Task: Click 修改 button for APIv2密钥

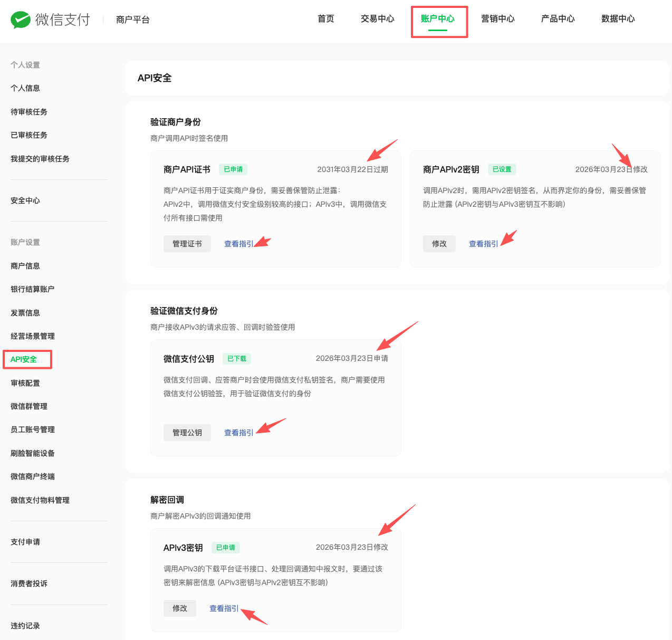Action: coord(439,244)
